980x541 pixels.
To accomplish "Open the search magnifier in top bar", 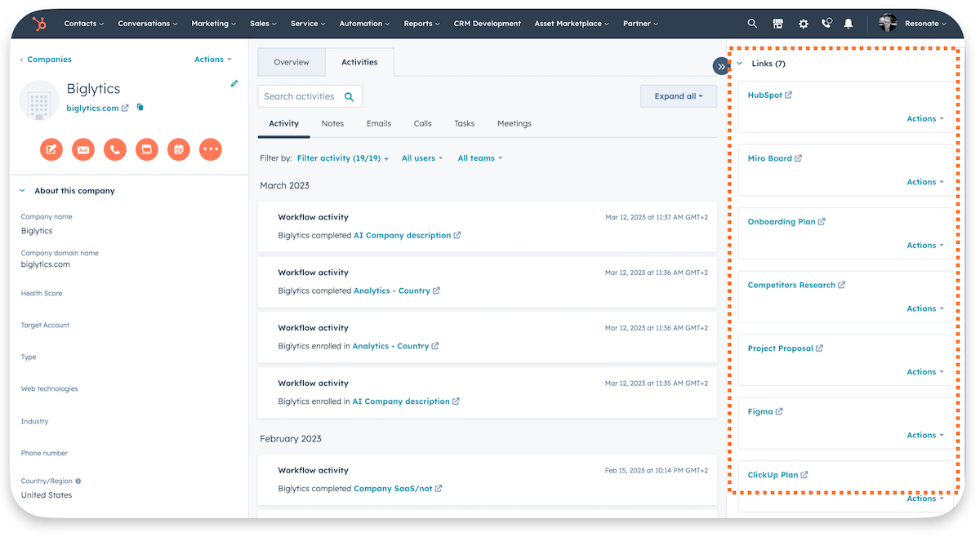I will click(x=752, y=24).
